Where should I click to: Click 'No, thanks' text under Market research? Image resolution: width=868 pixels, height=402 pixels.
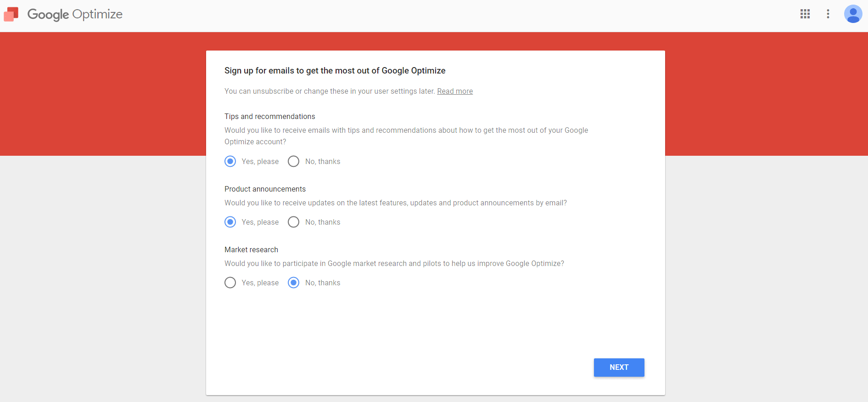pyautogui.click(x=323, y=283)
